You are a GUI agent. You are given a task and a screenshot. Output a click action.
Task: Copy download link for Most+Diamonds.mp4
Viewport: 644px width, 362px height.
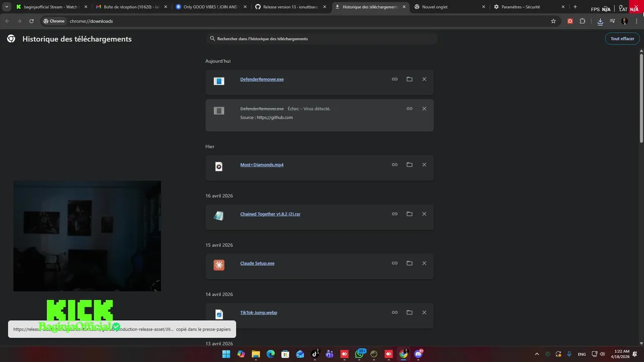(394, 165)
